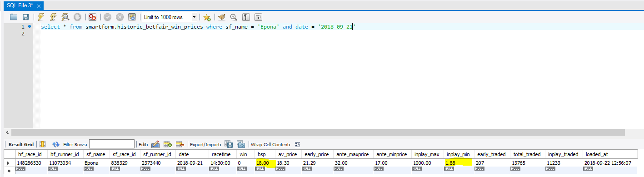Beautify query with broom icon
The width and height of the screenshot is (644, 177).
[221, 17]
